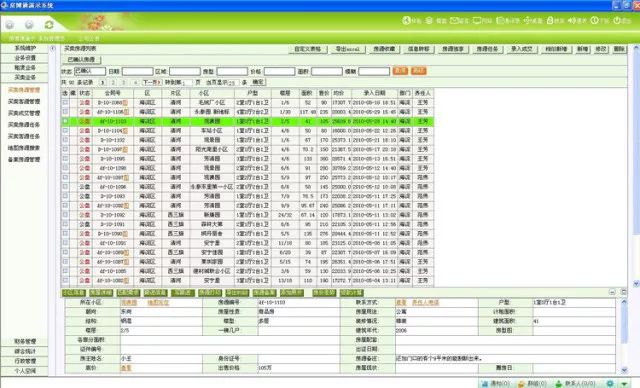Click the green refresh icon in header
This screenshot has height=388, width=640.
pos(49,24)
